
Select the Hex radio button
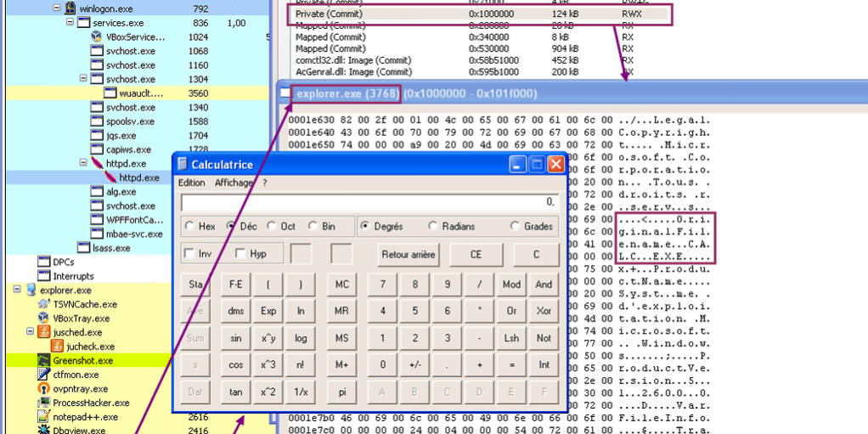(x=189, y=227)
